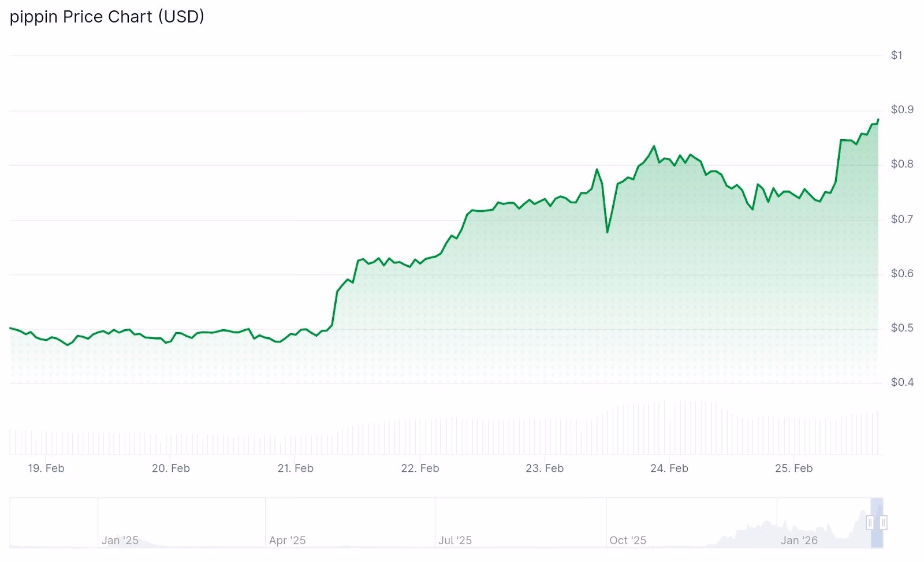Select the 21. Feb x-axis label
Image resolution: width=924 pixels, height=562 pixels.
(295, 468)
